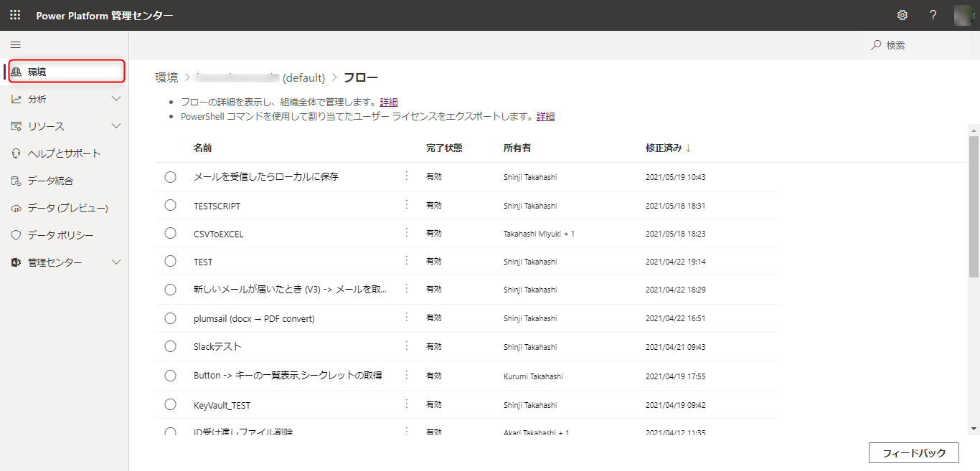Click the フィードバック button

tap(914, 453)
